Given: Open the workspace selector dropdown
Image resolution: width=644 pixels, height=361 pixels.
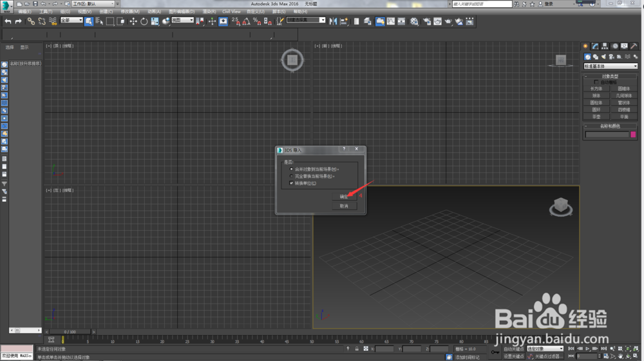Looking at the screenshot, I should point(93,4).
